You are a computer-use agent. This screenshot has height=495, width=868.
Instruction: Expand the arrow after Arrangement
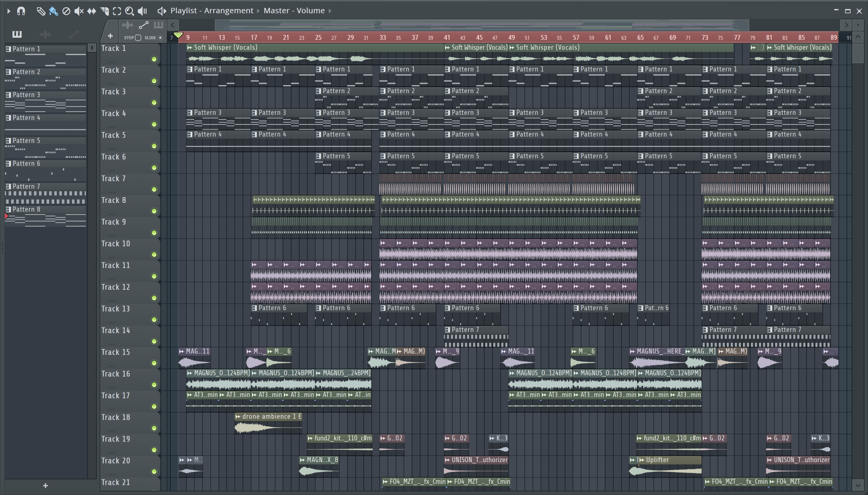pos(258,11)
